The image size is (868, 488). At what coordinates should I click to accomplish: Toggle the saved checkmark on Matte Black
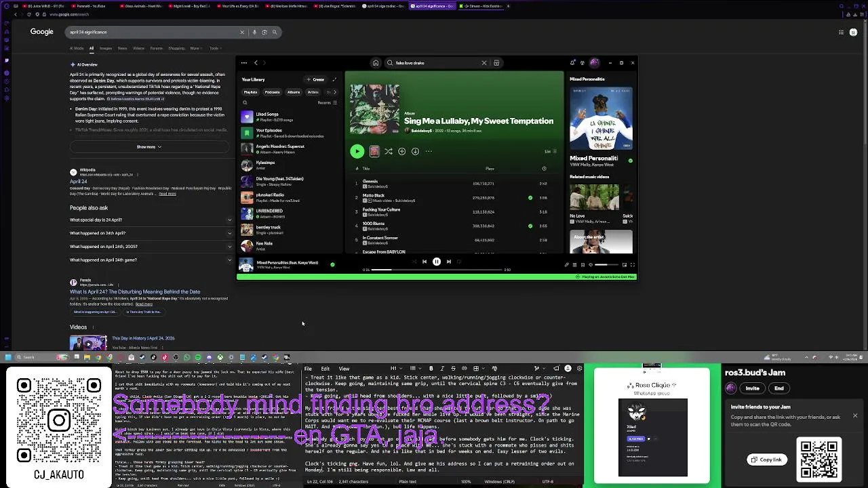[x=530, y=198]
